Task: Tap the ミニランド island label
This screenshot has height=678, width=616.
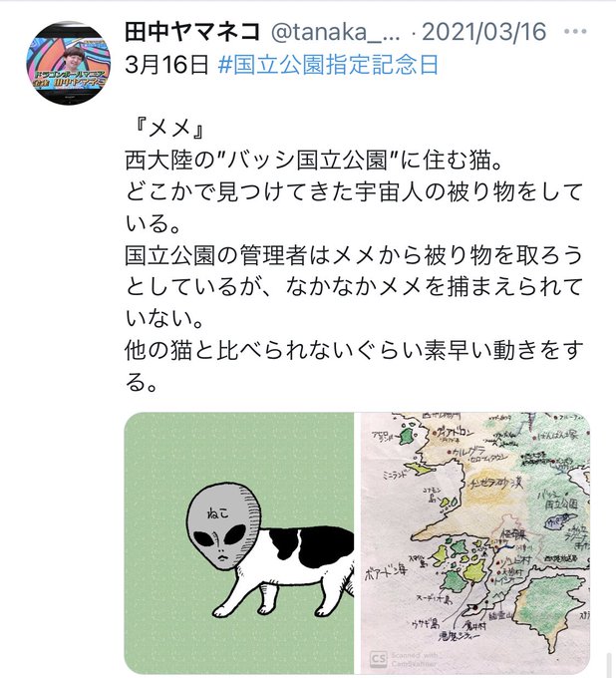Action: [x=395, y=475]
